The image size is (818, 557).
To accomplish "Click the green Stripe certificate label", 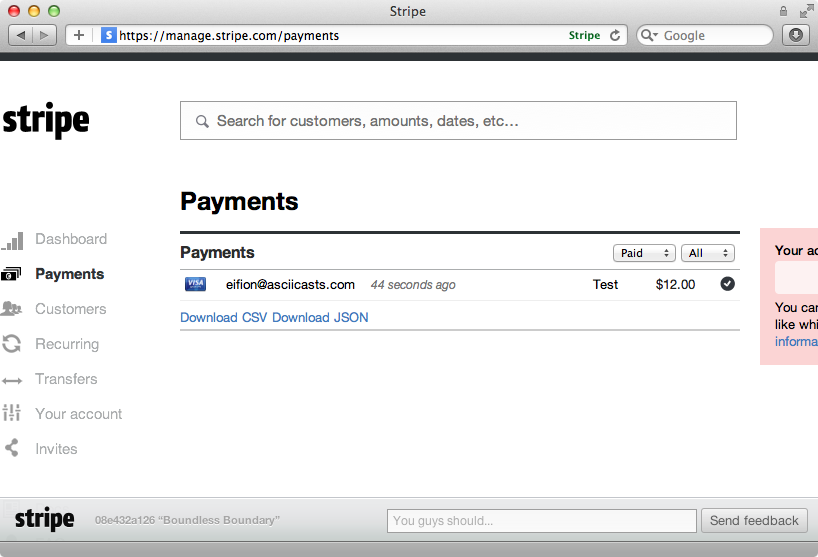I will (x=584, y=35).
